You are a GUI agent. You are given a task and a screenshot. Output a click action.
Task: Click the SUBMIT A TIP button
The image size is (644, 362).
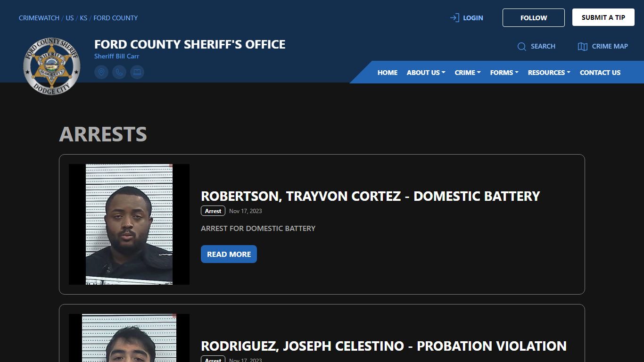point(603,17)
